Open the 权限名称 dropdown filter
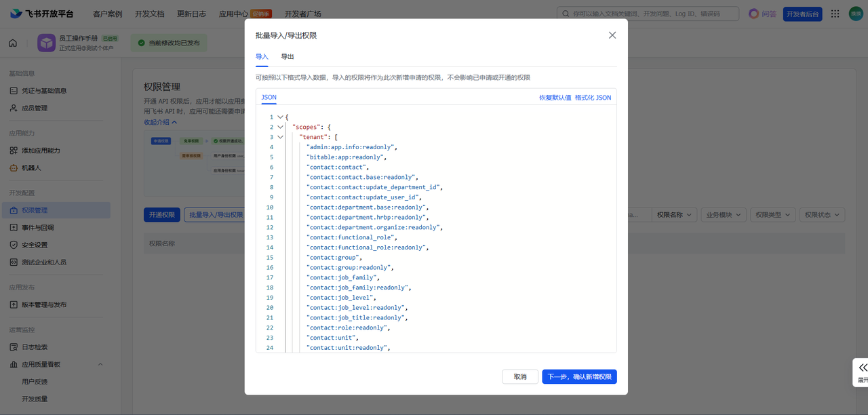This screenshot has height=415, width=868. [x=674, y=215]
